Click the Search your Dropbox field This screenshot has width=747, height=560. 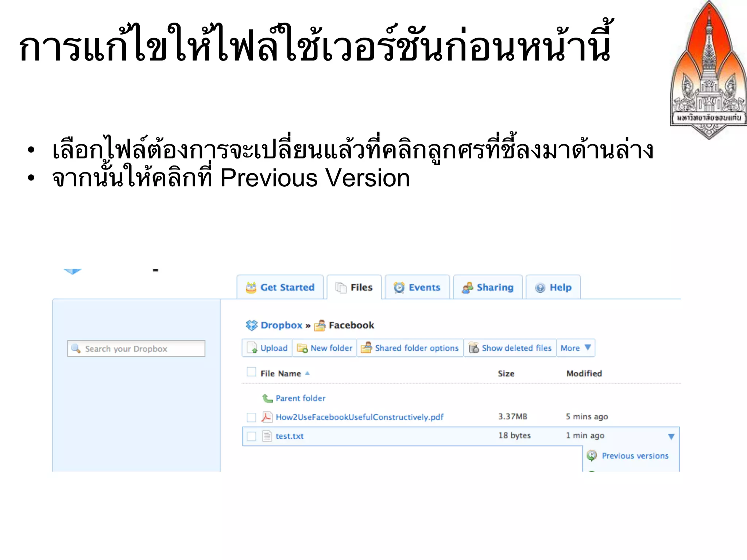[x=136, y=349]
